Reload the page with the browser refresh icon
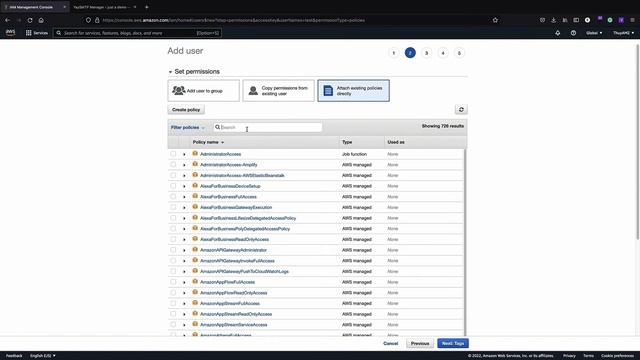Screen dimensions: 640x360 click(x=30, y=20)
